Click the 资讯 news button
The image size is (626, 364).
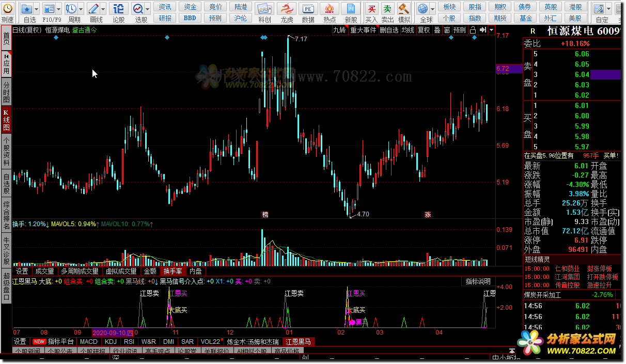pos(165,7)
